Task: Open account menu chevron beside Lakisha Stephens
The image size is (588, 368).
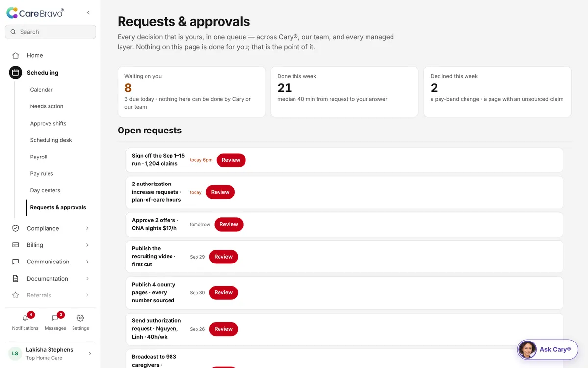Action: pyautogui.click(x=89, y=353)
